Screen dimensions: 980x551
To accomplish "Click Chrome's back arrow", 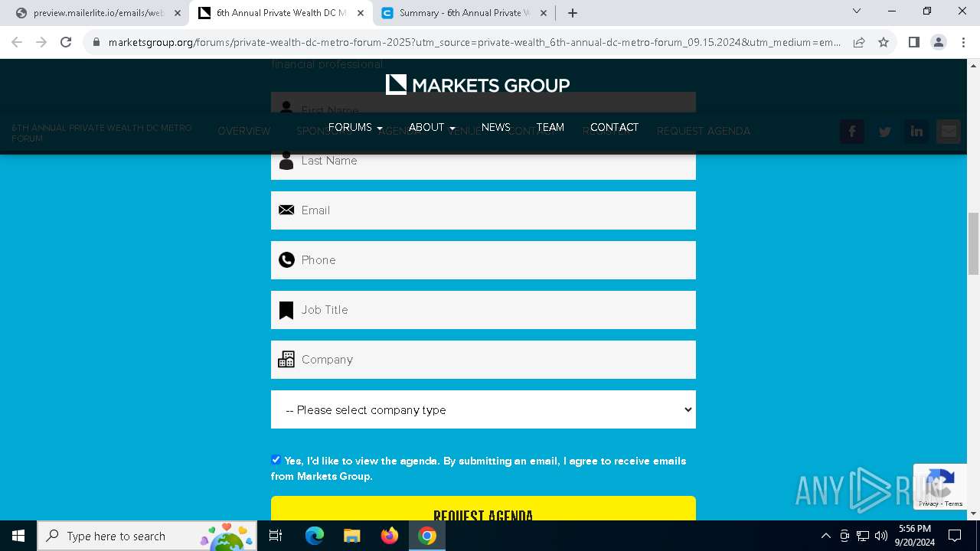I will (17, 42).
